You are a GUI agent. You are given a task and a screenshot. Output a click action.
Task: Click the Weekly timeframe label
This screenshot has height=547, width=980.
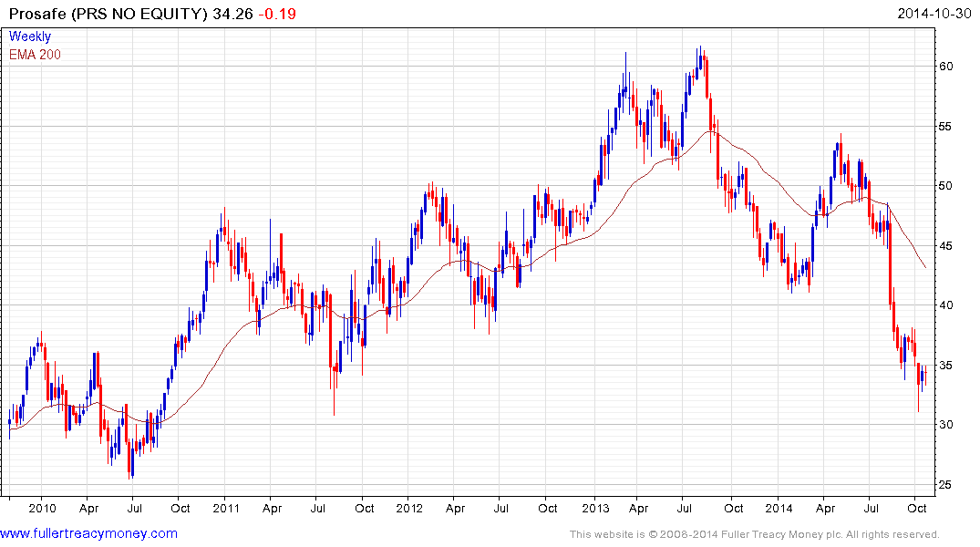(x=30, y=36)
